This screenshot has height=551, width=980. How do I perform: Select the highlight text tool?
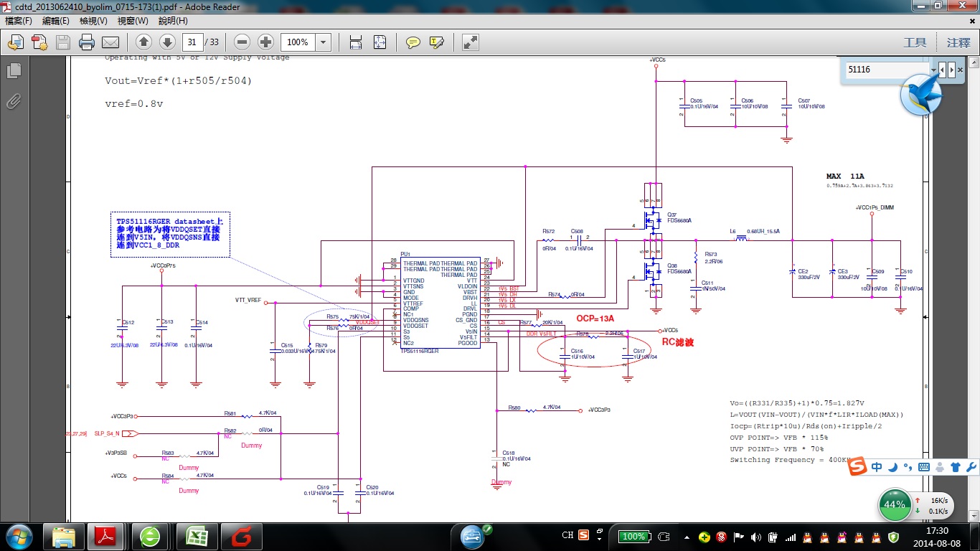pyautogui.click(x=436, y=42)
